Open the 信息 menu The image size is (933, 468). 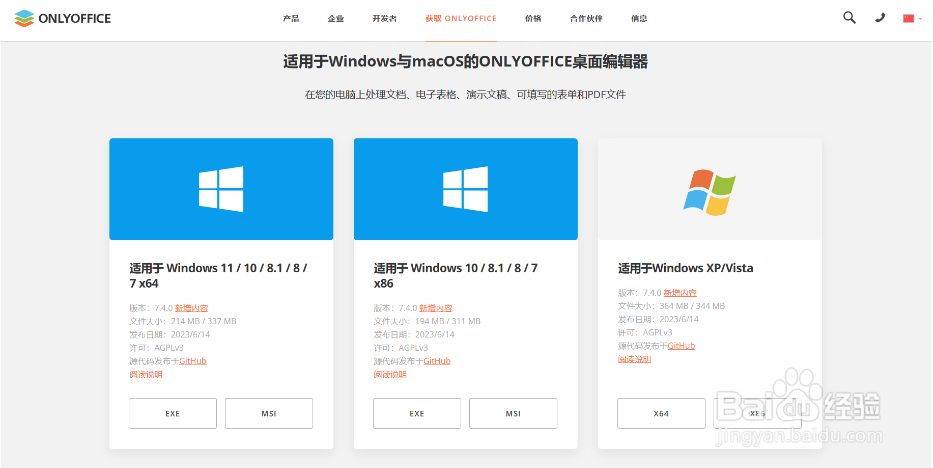pos(639,18)
